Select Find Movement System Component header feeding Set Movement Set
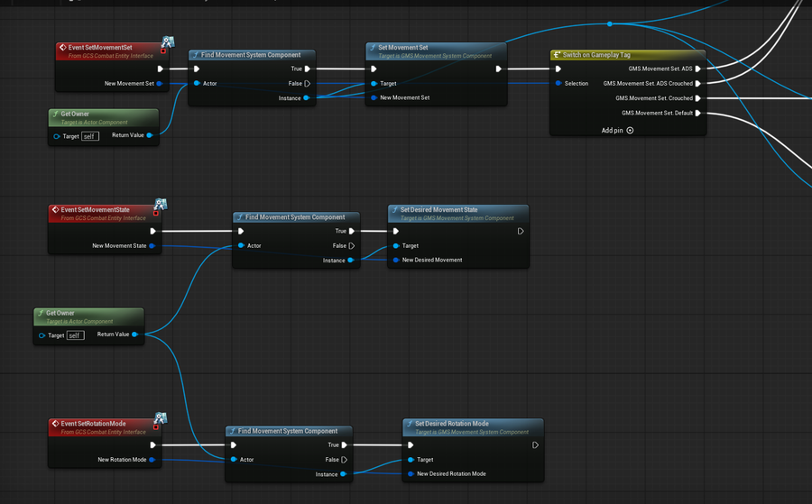The height and width of the screenshot is (504, 812). click(x=253, y=55)
